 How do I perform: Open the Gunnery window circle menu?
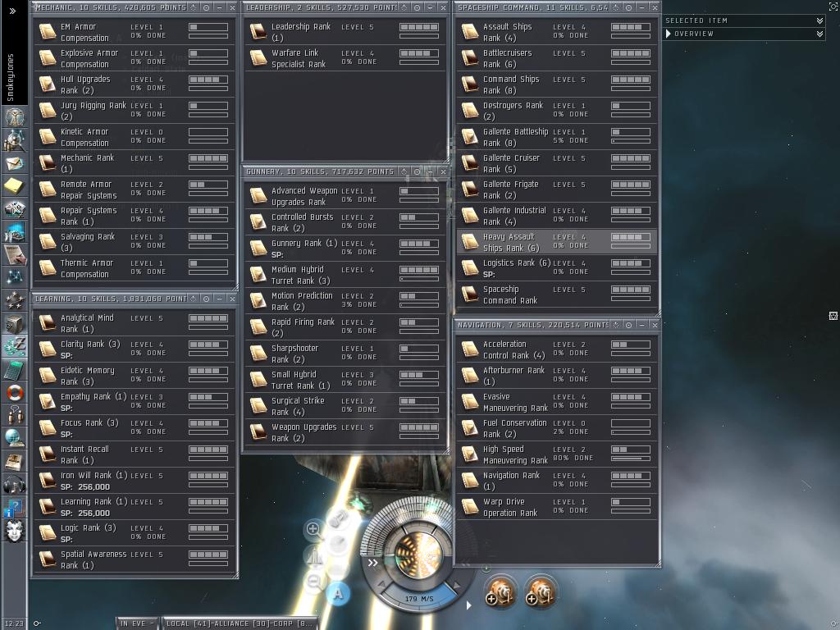417,171
